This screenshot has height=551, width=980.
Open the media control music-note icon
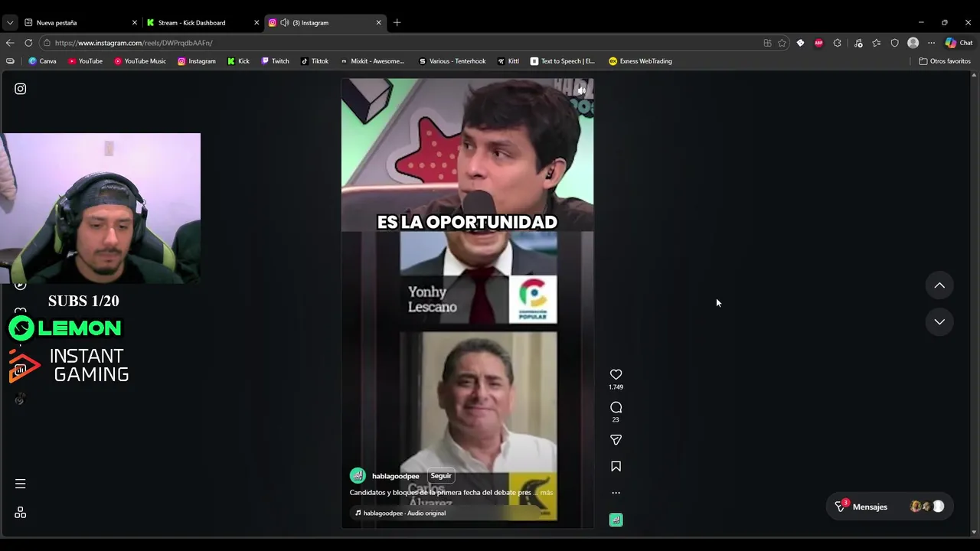pyautogui.click(x=858, y=43)
